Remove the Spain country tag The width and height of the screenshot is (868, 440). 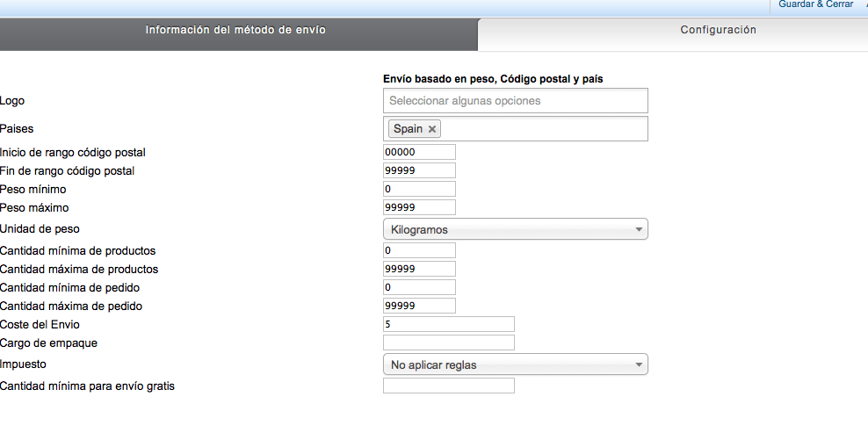coord(431,129)
